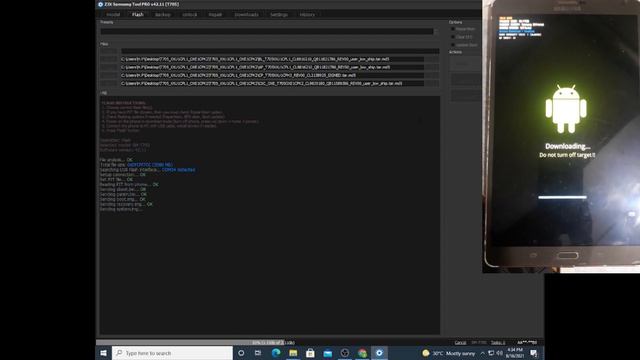
Task: Launch Microsoft Edge from the taskbar
Action: click(x=276, y=353)
